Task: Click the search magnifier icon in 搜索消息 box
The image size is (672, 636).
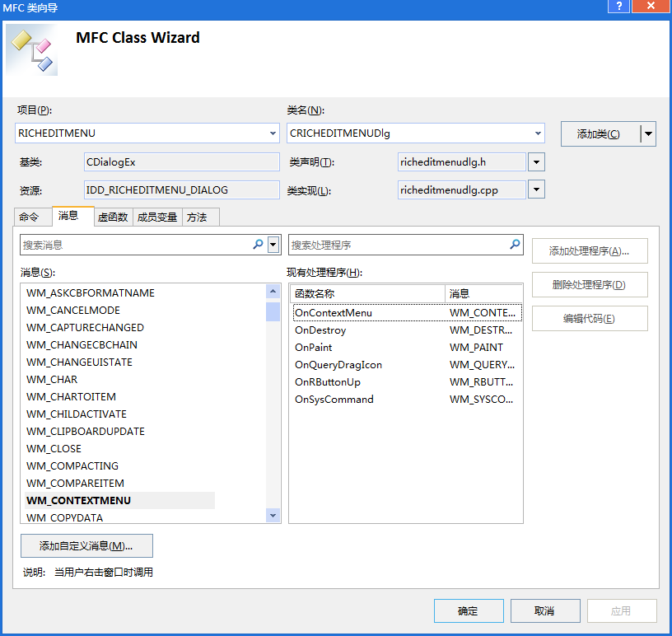Action: [x=258, y=245]
